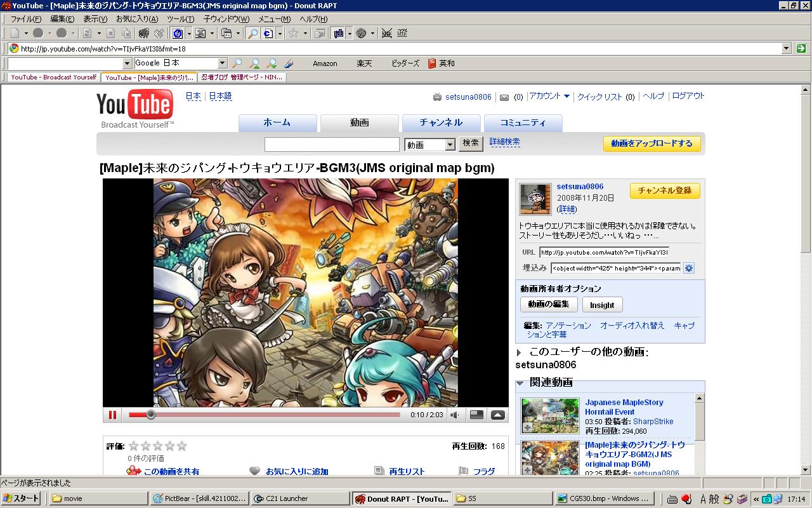Seek along the video progress bar
The image size is (812, 508).
[265, 415]
